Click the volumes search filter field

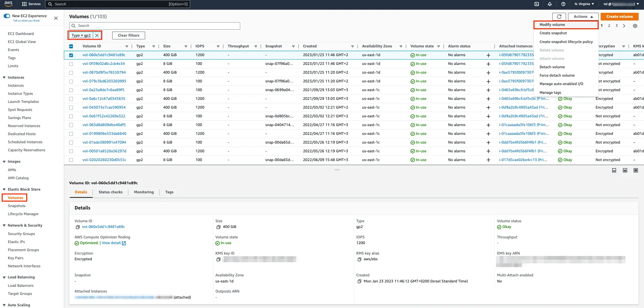click(x=155, y=26)
